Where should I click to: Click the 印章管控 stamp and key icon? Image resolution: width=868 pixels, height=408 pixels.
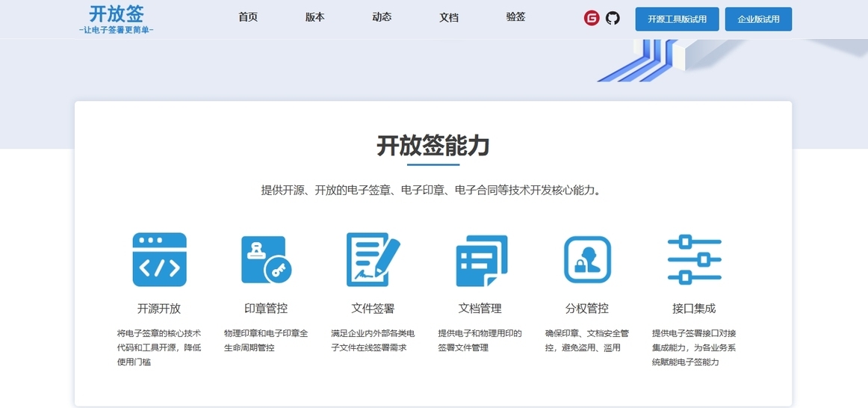[x=266, y=259]
